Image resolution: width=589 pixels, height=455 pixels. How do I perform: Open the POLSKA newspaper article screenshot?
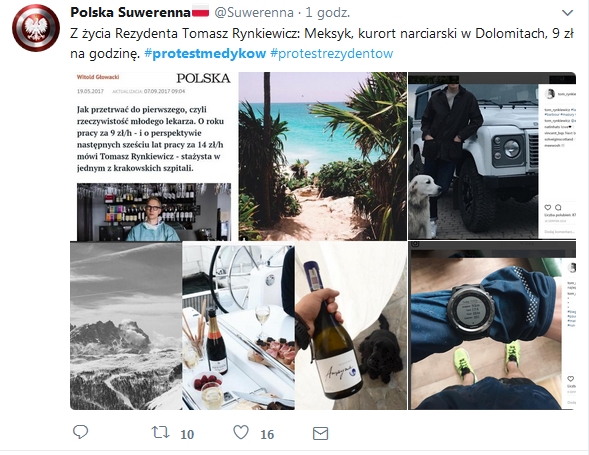(x=154, y=156)
